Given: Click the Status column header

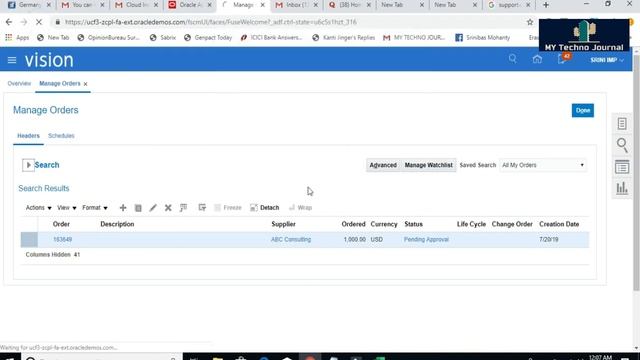Looking at the screenshot, I should pyautogui.click(x=413, y=224).
